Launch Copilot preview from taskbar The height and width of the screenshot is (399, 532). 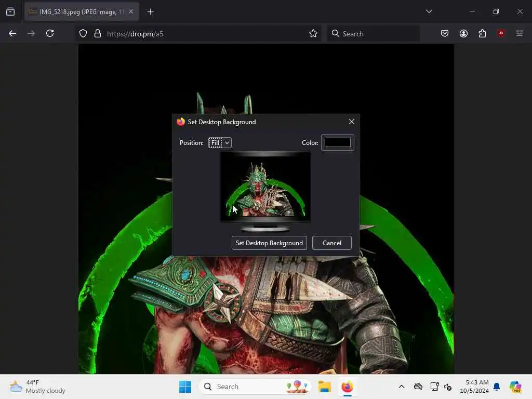[515, 387]
